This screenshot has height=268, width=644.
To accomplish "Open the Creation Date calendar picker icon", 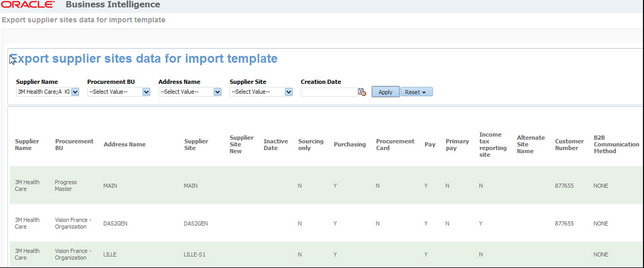I will click(x=362, y=92).
